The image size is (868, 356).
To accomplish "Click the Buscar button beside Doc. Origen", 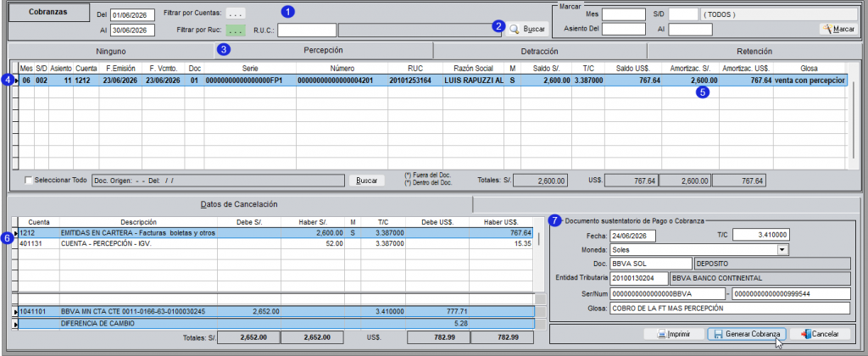I will (x=366, y=181).
